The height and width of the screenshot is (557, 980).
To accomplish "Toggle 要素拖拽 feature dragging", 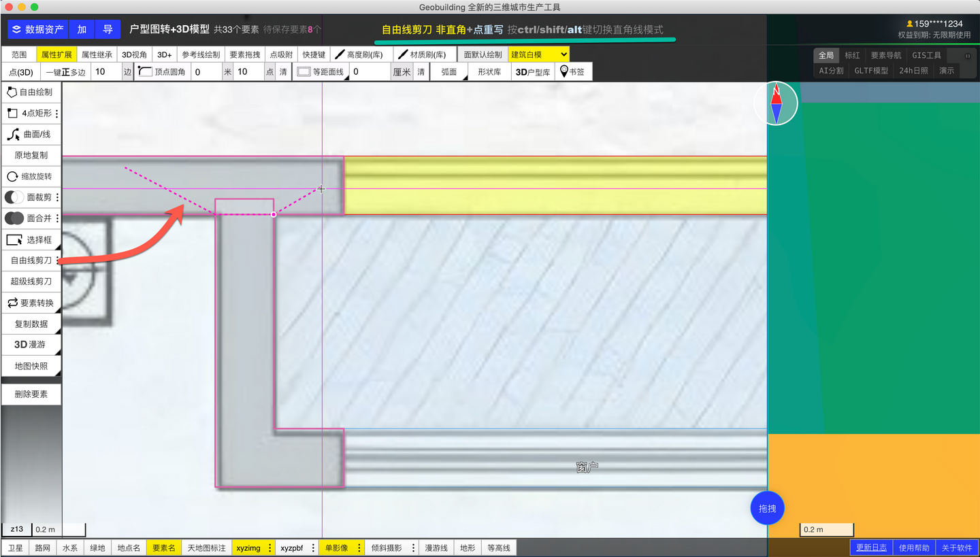I will click(x=244, y=54).
